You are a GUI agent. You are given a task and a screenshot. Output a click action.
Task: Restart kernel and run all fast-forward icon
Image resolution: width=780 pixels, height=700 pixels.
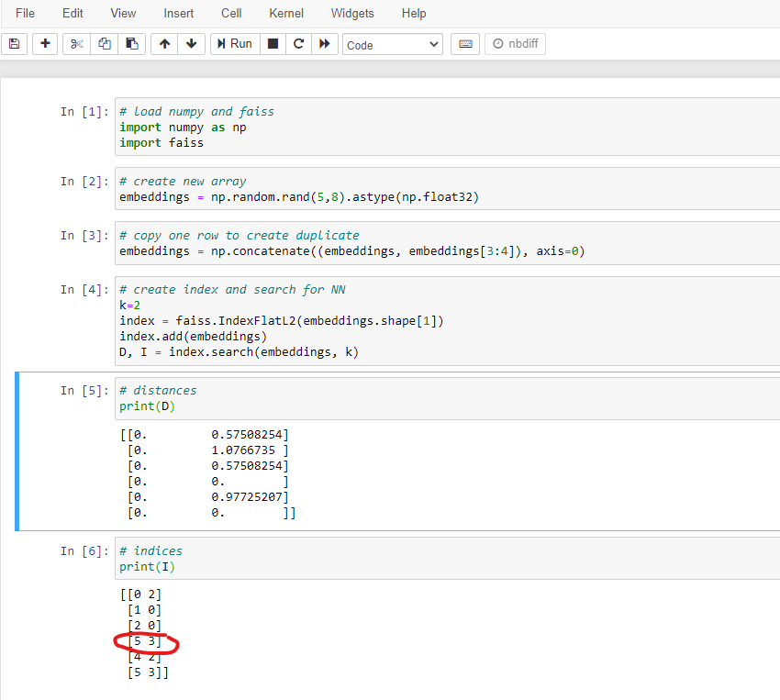click(x=325, y=44)
